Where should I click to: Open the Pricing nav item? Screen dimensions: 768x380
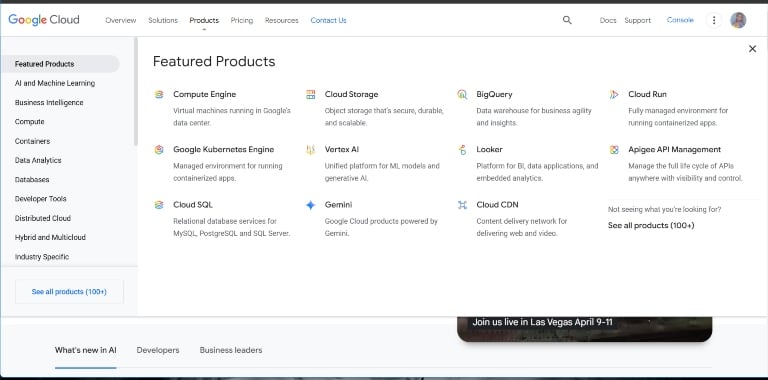click(241, 20)
